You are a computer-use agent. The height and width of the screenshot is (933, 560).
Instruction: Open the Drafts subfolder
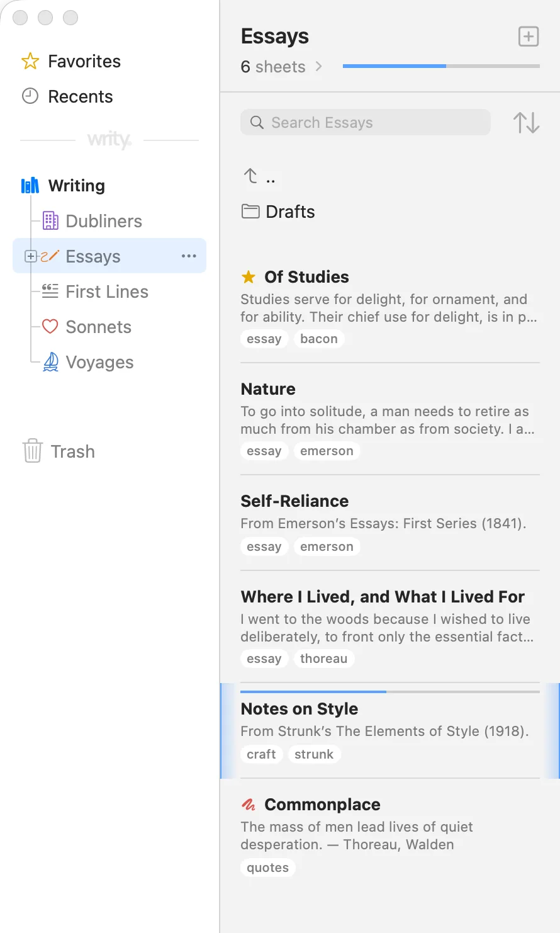290,212
